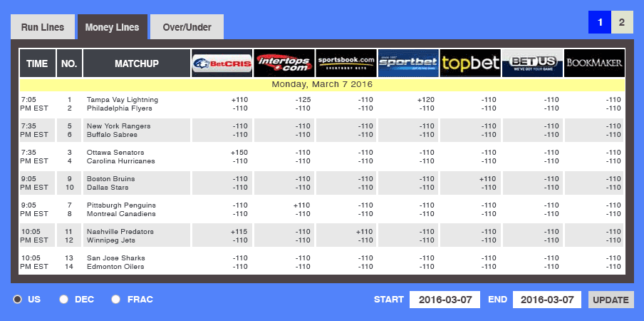The image size is (644, 321).
Task: Select Pittsburgh Penguins team name
Action: 122,205
